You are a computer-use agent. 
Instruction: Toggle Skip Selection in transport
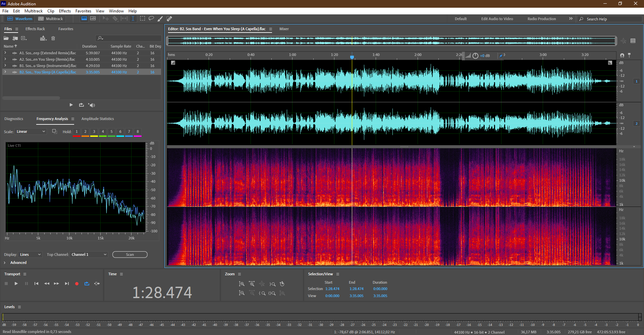[97, 284]
